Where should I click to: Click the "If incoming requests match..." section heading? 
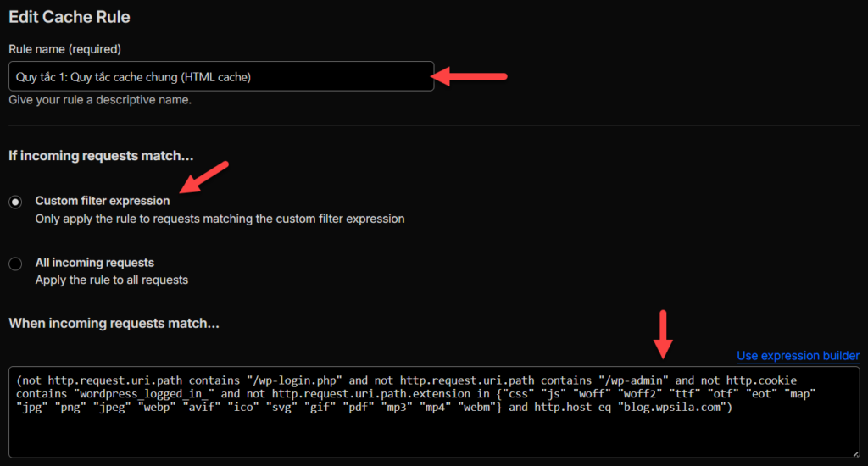tap(101, 156)
